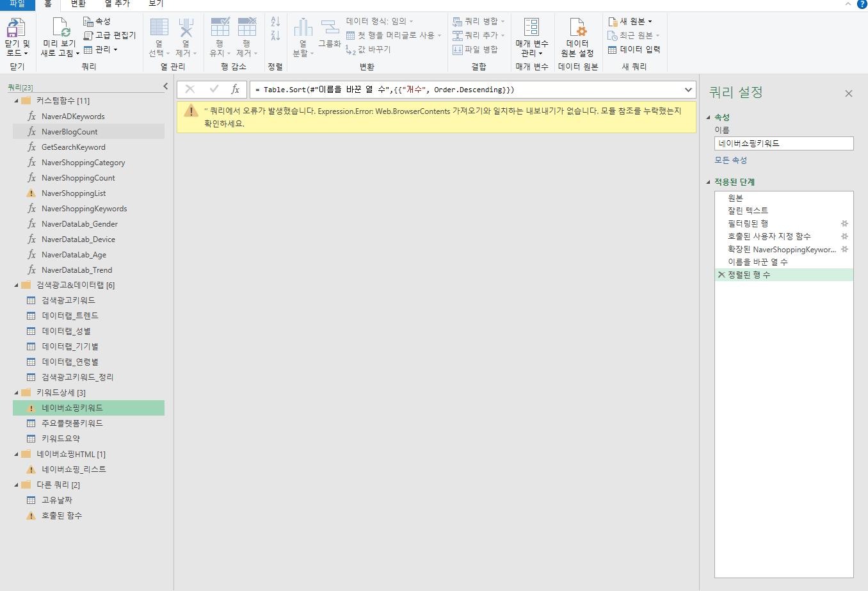Click the Data Source Settings (데이터 원본 설정) icon
The width and height of the screenshot is (868, 591).
click(577, 29)
